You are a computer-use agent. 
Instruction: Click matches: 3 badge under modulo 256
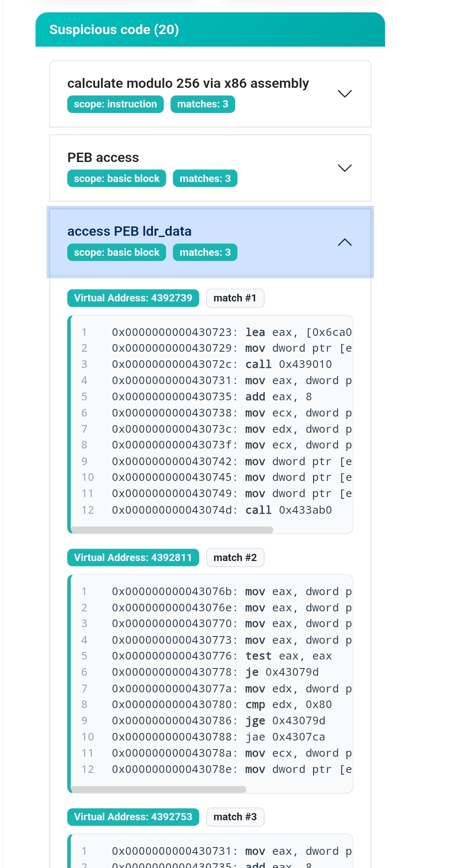point(203,104)
